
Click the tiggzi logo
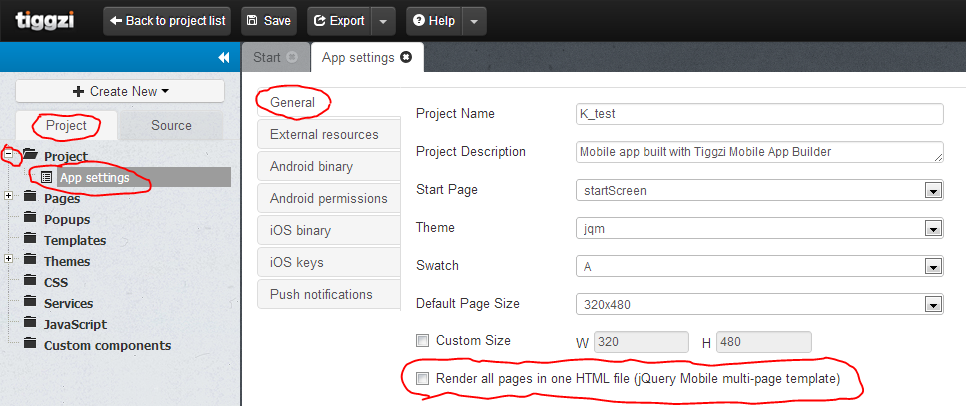pos(44,20)
